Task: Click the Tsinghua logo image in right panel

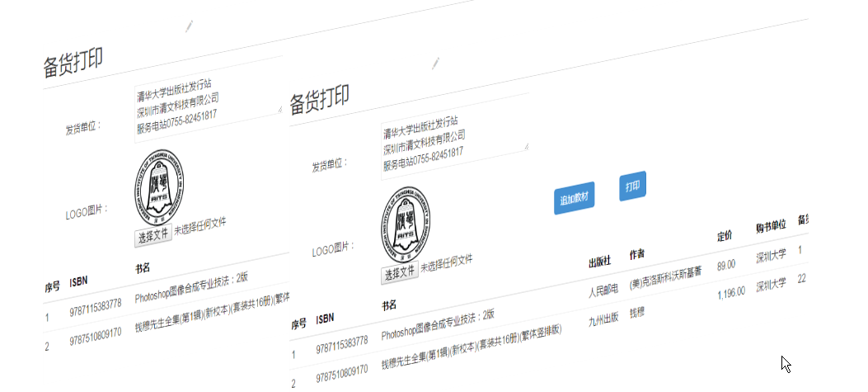Action: (x=407, y=225)
